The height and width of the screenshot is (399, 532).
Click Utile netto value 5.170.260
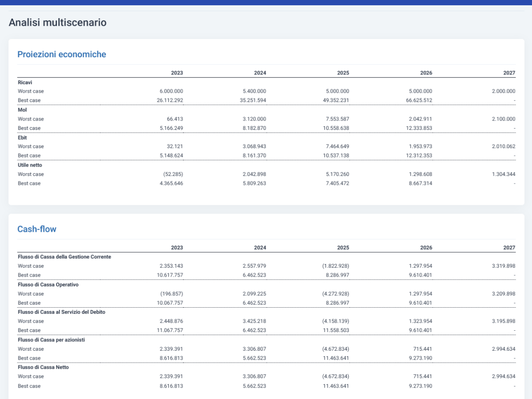point(337,174)
